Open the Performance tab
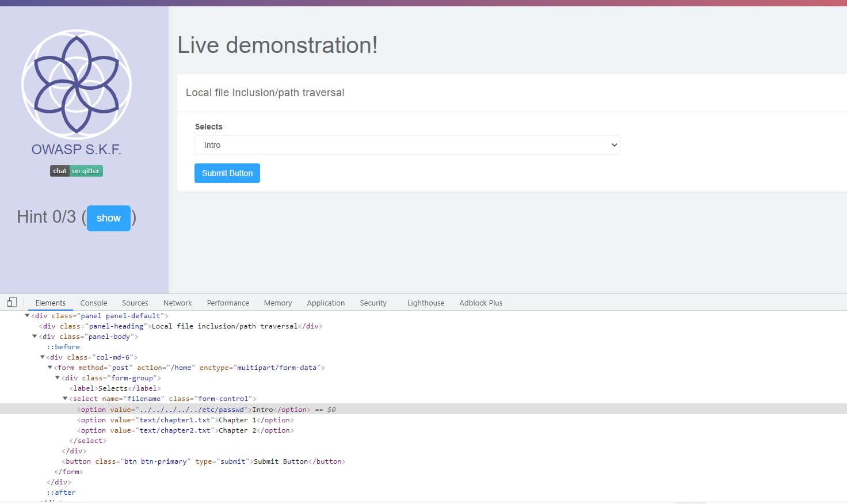Screen dimensions: 847x504 pos(228,303)
